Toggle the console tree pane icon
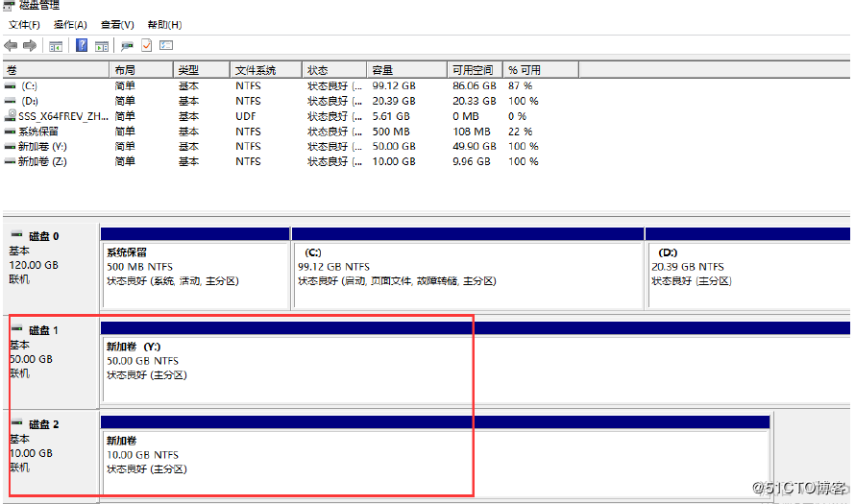The image size is (855, 504). point(56,46)
